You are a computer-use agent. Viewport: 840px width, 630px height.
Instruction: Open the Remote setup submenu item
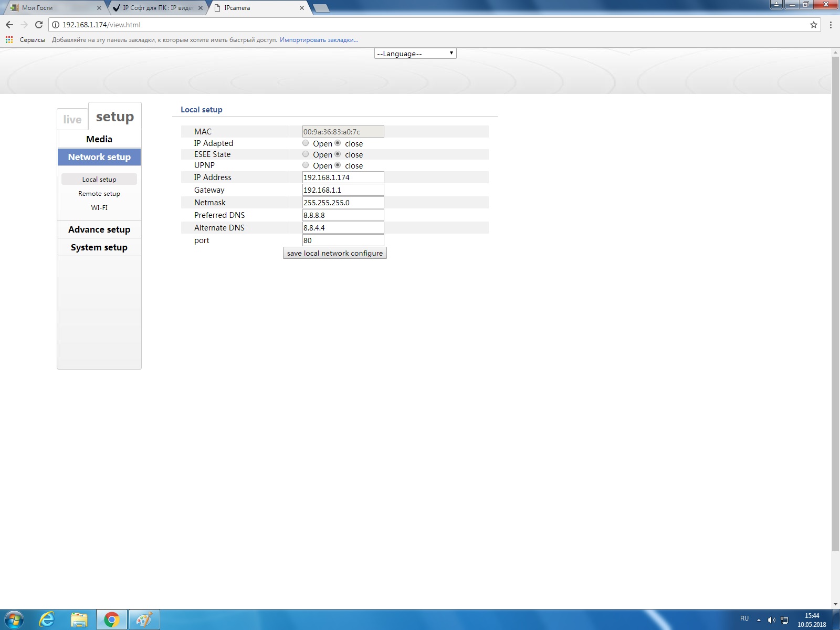99,194
